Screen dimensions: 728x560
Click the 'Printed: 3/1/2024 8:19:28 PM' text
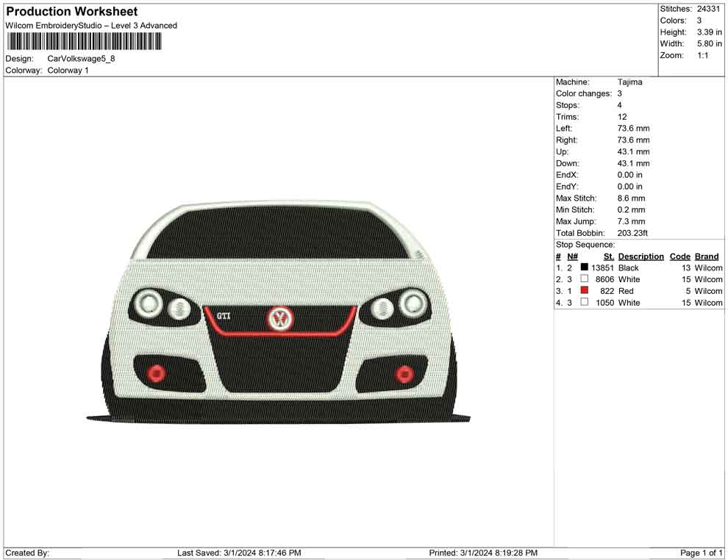pos(483,553)
